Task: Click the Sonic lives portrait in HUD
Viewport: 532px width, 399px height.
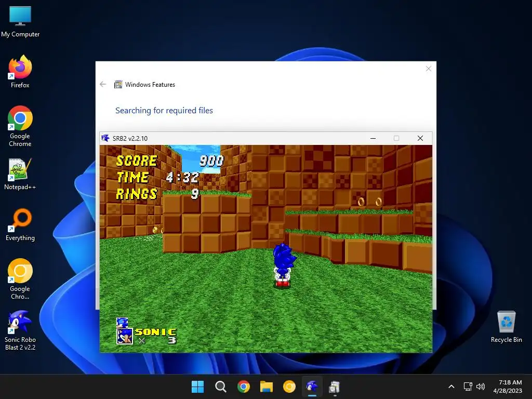Action: (125, 336)
